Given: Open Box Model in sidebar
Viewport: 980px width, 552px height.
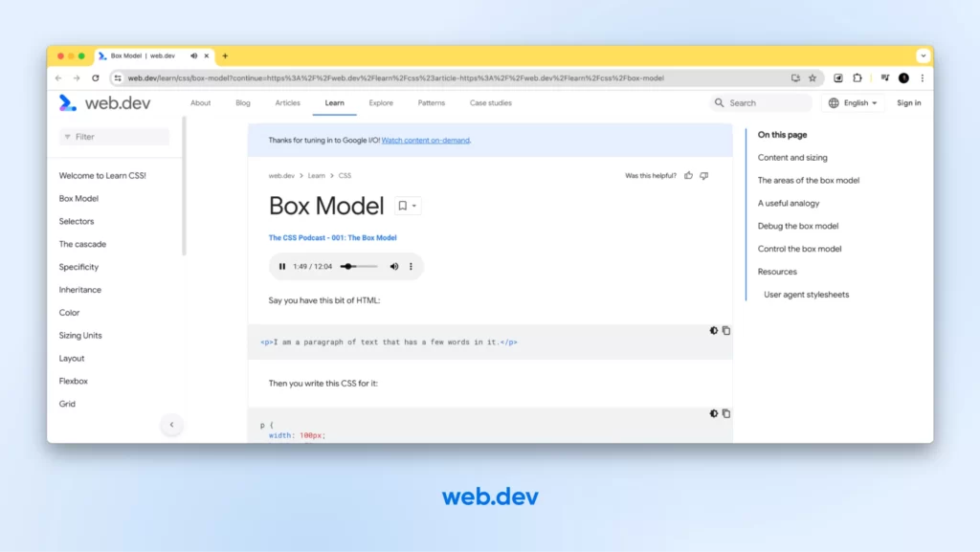Looking at the screenshot, I should pos(78,199).
